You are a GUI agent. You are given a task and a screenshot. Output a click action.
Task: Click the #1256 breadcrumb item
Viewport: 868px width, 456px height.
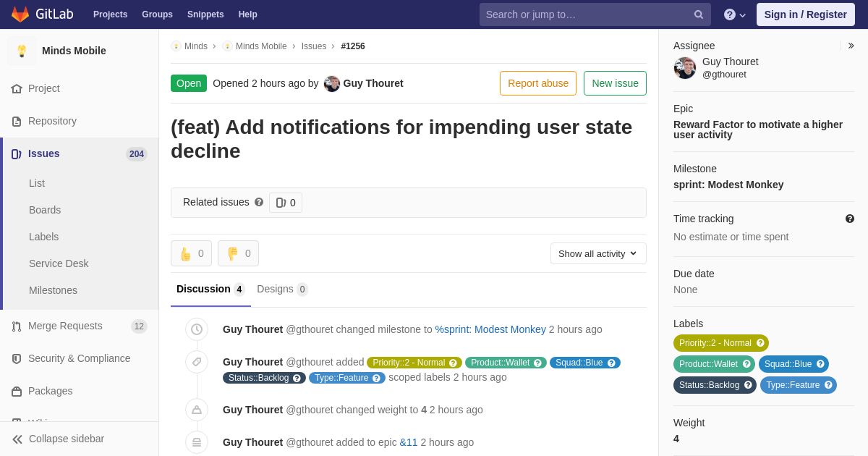click(x=353, y=46)
